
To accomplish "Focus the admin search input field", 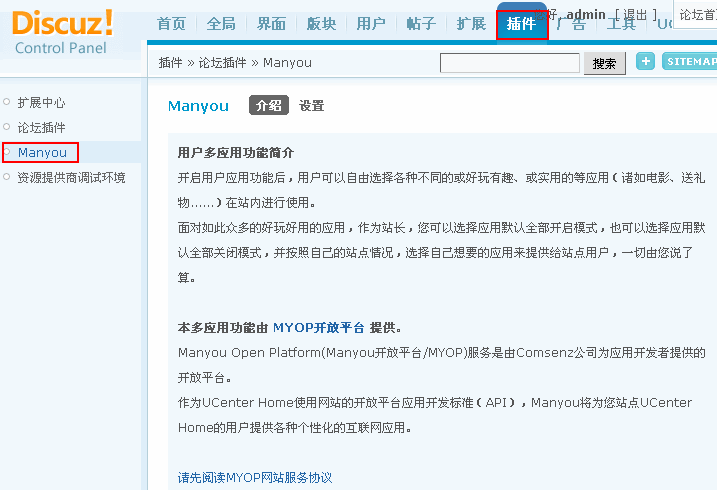I will [x=509, y=63].
